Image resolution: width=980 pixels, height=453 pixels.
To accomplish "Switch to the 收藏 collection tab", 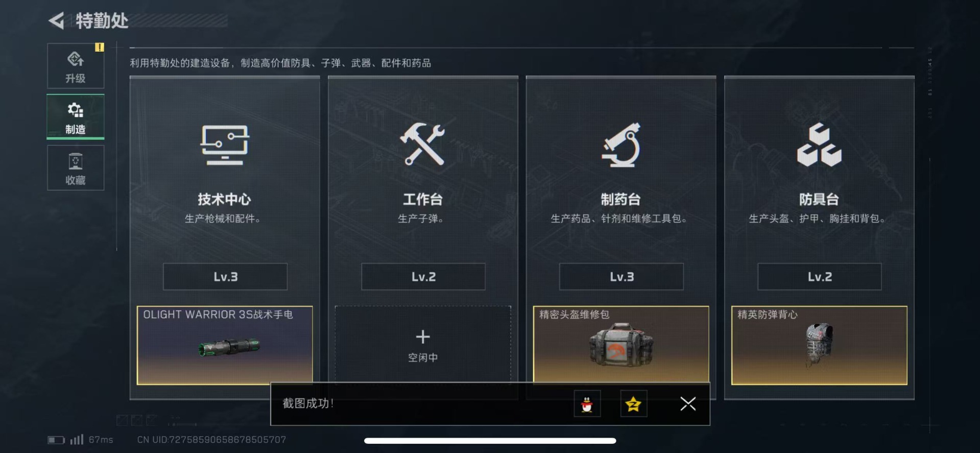I will click(x=76, y=168).
